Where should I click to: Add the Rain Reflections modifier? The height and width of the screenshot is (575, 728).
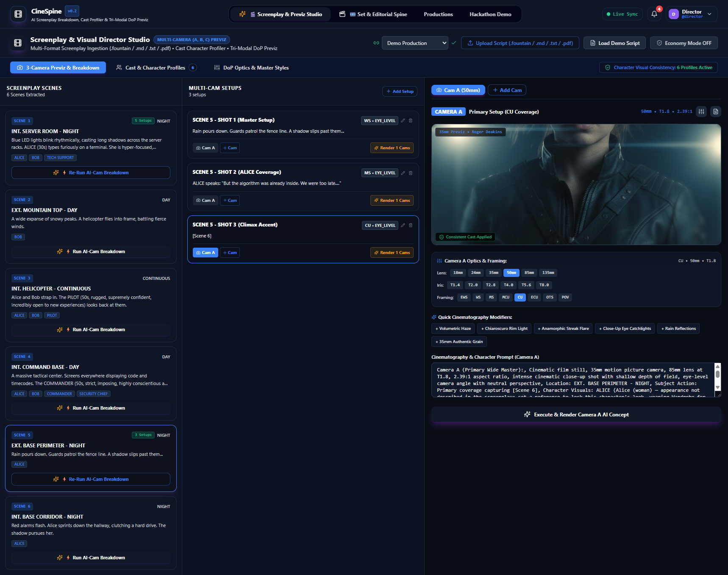click(x=678, y=329)
